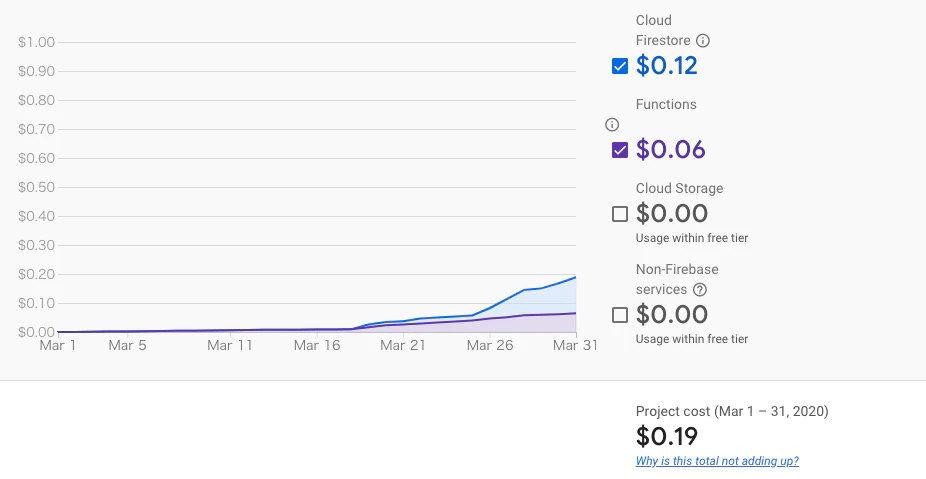Image resolution: width=926 pixels, height=479 pixels.
Task: Select the 'Mar 1' x-axis label
Action: (57, 346)
